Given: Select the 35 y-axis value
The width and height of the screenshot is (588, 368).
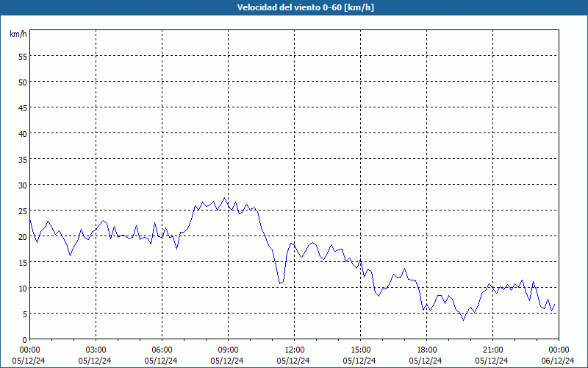Looking at the screenshot, I should click(23, 160).
